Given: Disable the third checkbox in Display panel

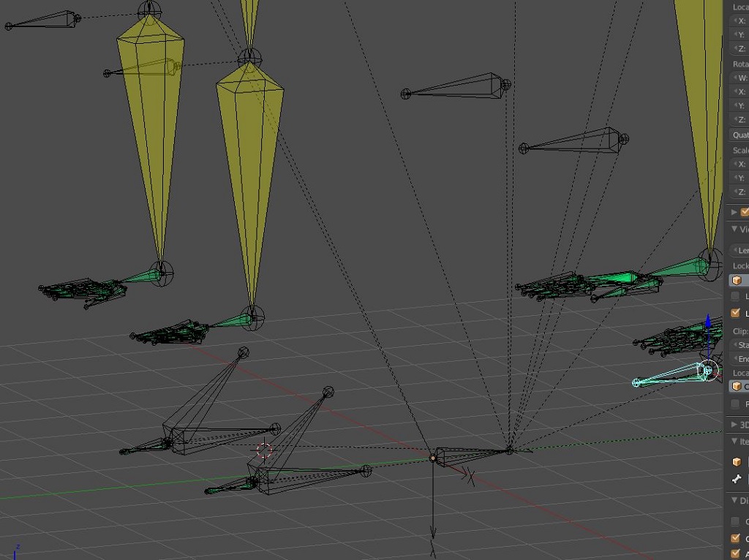Looking at the screenshot, I should pyautogui.click(x=736, y=553).
